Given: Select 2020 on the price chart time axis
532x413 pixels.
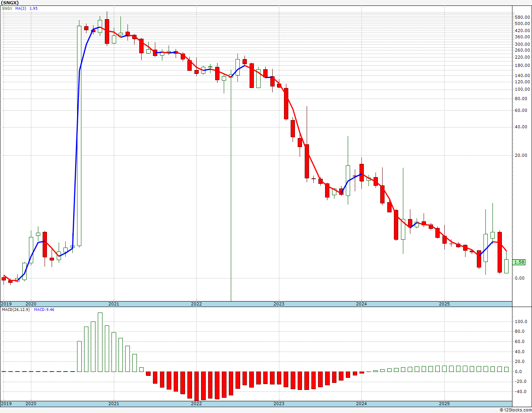Looking at the screenshot, I should tap(31, 304).
